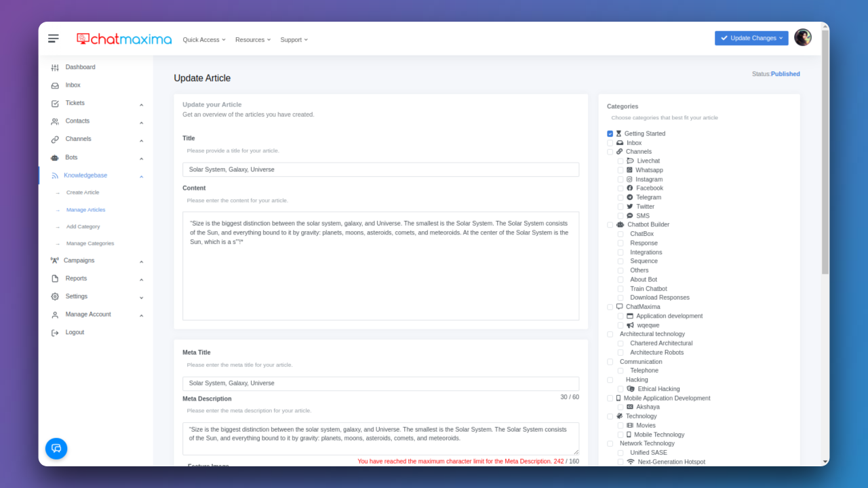Click the Contacts people icon
Image resolution: width=868 pixels, height=488 pixels.
[55, 121]
